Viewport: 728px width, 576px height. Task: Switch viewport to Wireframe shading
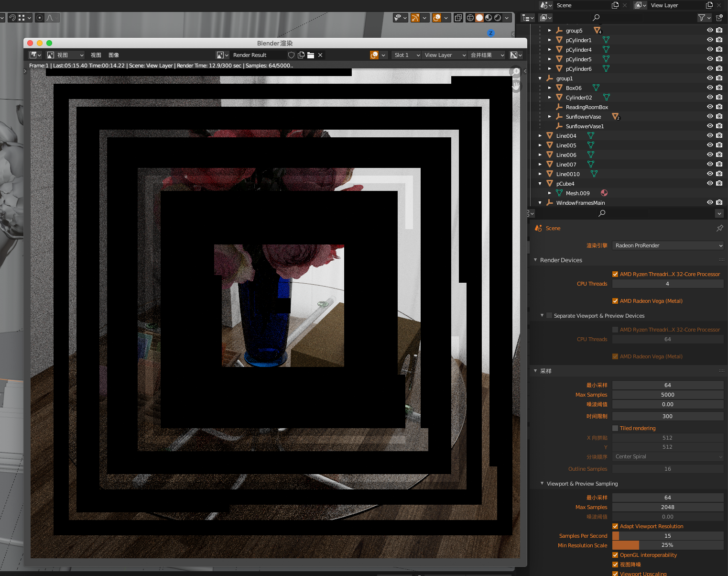[x=471, y=17]
